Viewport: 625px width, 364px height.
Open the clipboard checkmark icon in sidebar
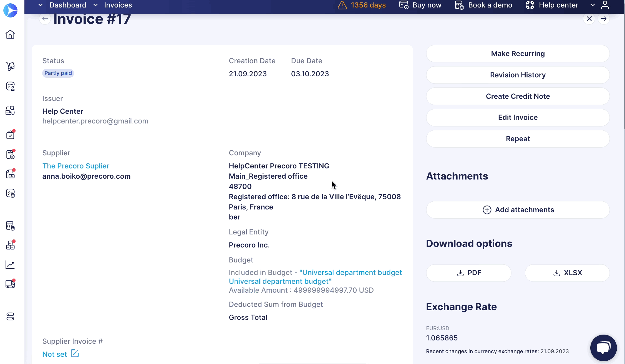tap(10, 135)
